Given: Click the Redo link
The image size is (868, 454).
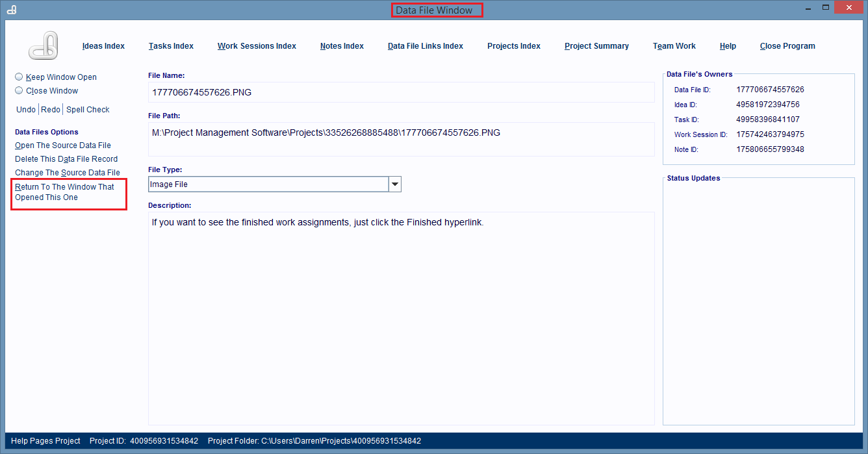Looking at the screenshot, I should tap(50, 110).
